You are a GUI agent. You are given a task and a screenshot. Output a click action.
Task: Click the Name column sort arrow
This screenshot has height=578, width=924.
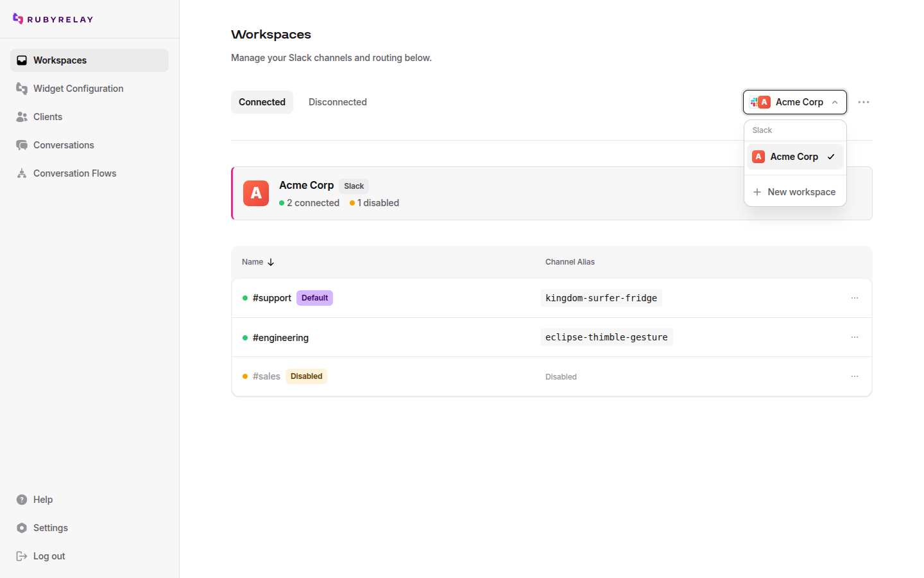[x=271, y=262]
